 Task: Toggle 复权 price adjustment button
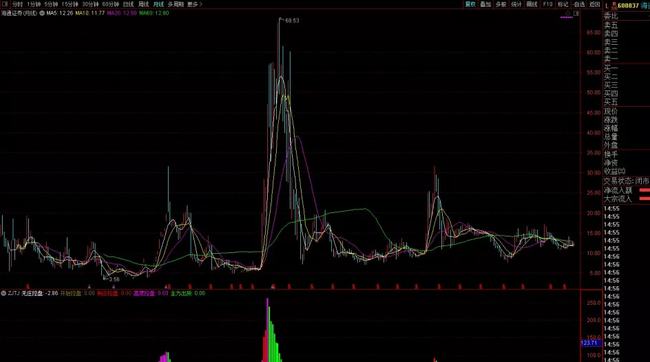click(x=470, y=4)
